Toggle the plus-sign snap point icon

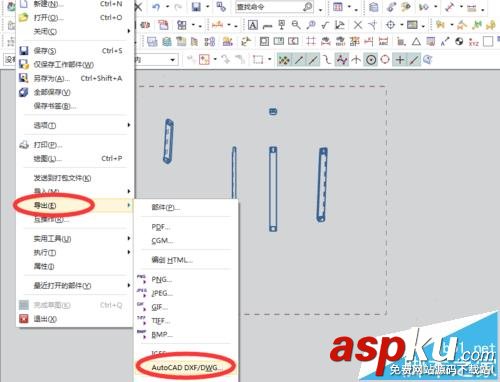pyautogui.click(x=400, y=60)
